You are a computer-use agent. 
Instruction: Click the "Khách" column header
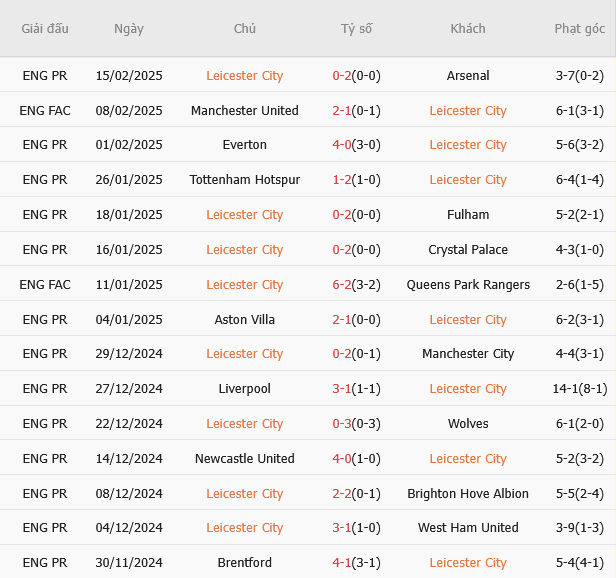coord(468,29)
